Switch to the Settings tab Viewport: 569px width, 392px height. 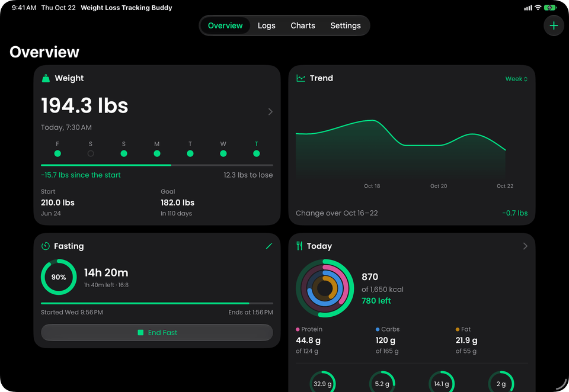pos(346,25)
